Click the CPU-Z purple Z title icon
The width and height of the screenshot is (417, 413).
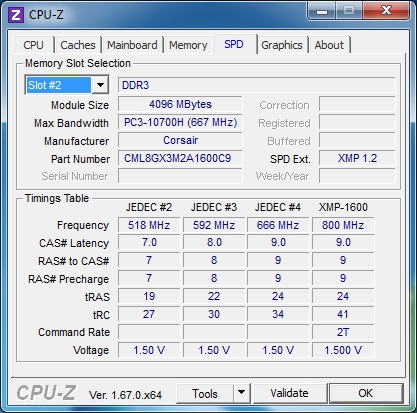(16, 15)
